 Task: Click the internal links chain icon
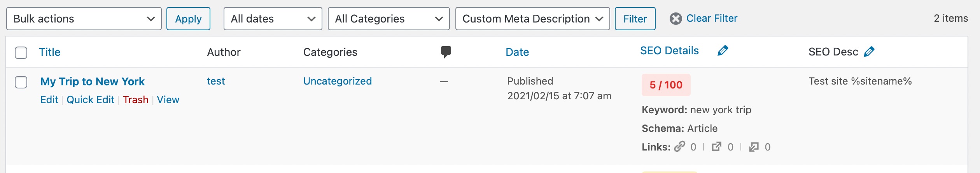coord(679,147)
